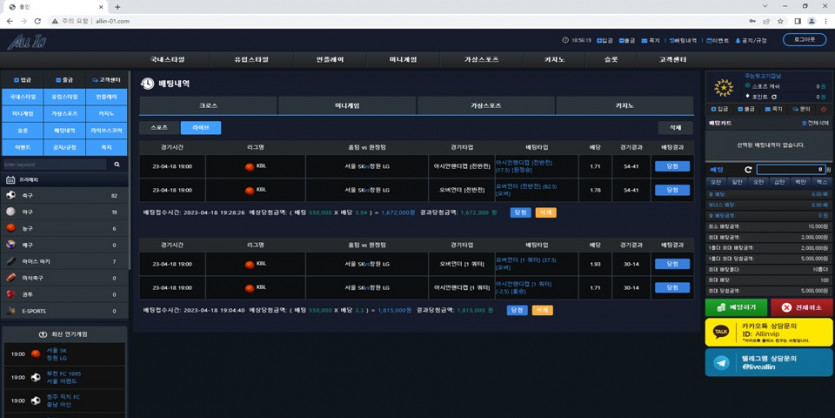Open the Telegram 상담문의 banner
Image resolution: width=835 pixels, height=418 pixels.
[x=769, y=363]
